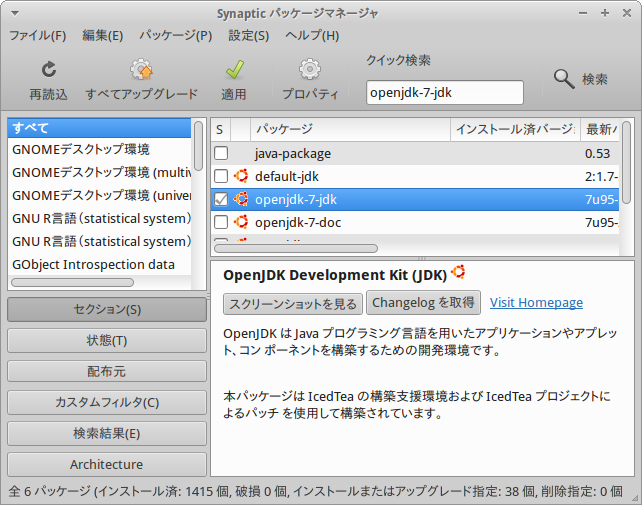642x505 pixels.
Task: Open the パッケージ(P) menu
Action: [176, 36]
